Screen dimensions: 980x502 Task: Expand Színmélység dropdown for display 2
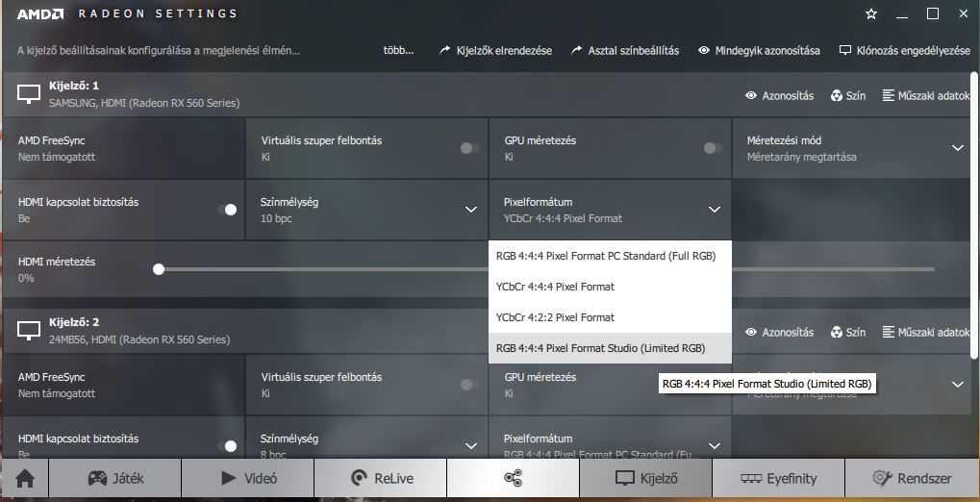pos(471,445)
